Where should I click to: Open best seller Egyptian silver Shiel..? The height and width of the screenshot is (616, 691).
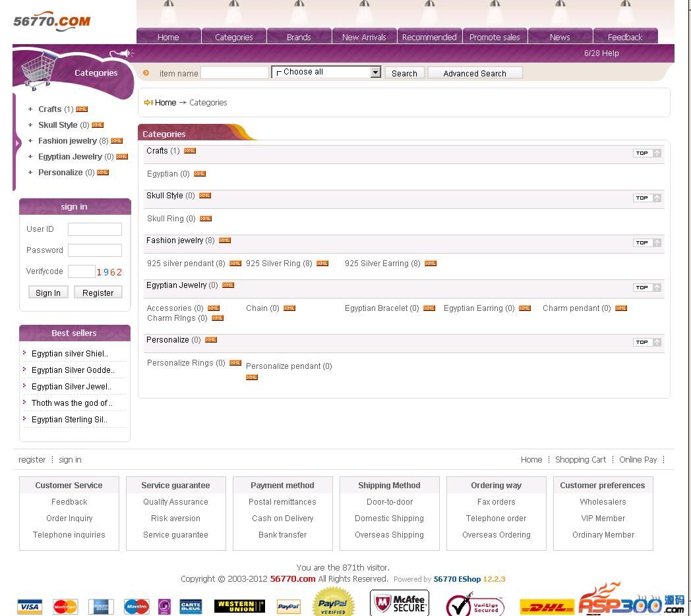pos(70,354)
